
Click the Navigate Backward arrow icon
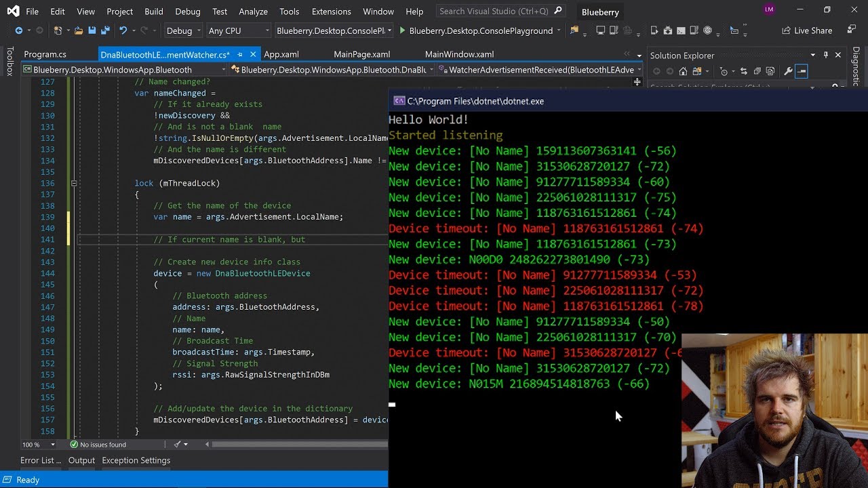pyautogui.click(x=18, y=30)
